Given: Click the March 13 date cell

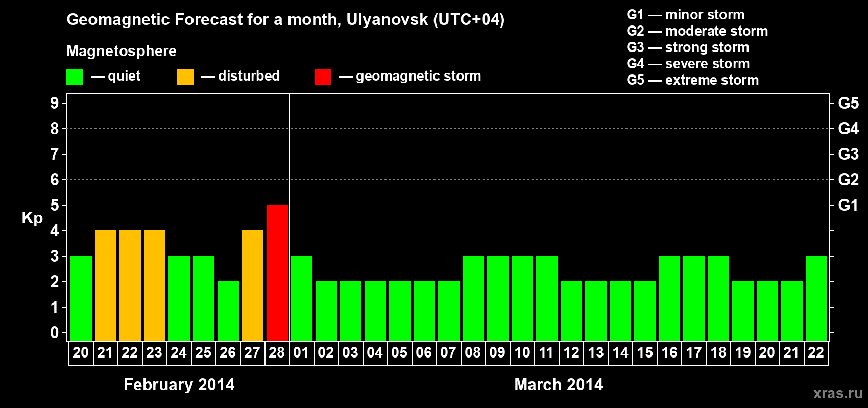Looking at the screenshot, I should pyautogui.click(x=596, y=353).
